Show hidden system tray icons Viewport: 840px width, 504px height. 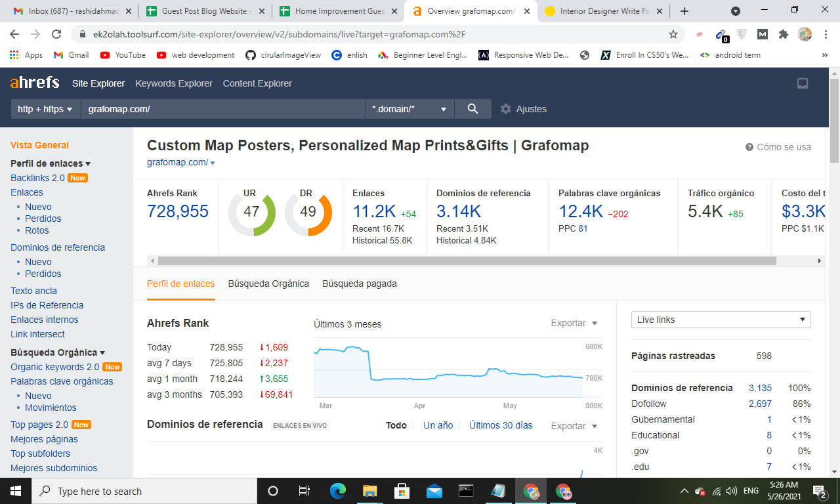(x=684, y=491)
